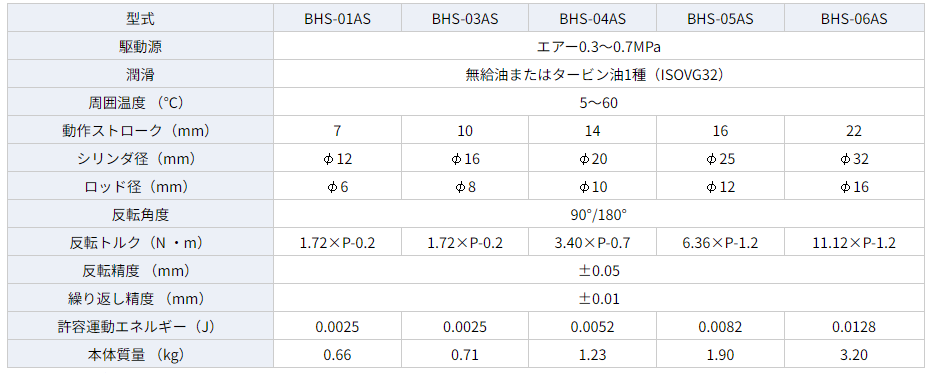The height and width of the screenshot is (373, 928).
Task: Select the BHS-03AS column header
Action: 465,19
